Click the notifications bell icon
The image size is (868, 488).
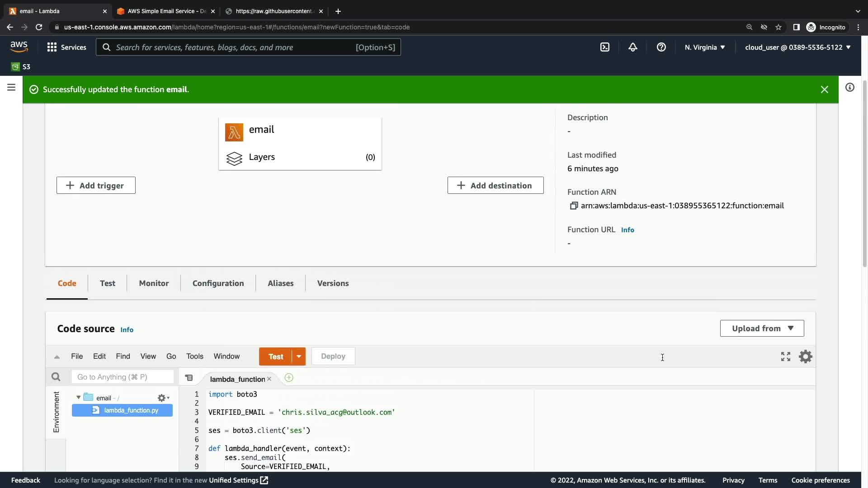pyautogui.click(x=633, y=47)
